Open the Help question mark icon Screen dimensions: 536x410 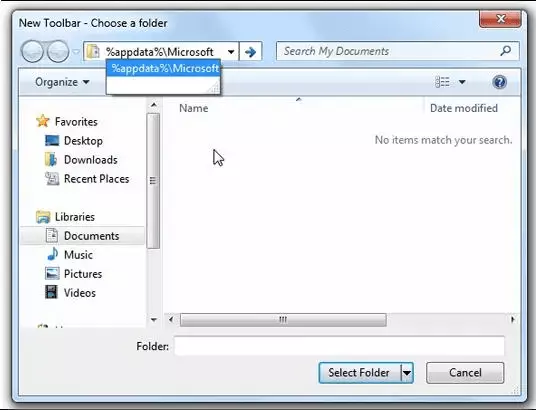click(499, 82)
